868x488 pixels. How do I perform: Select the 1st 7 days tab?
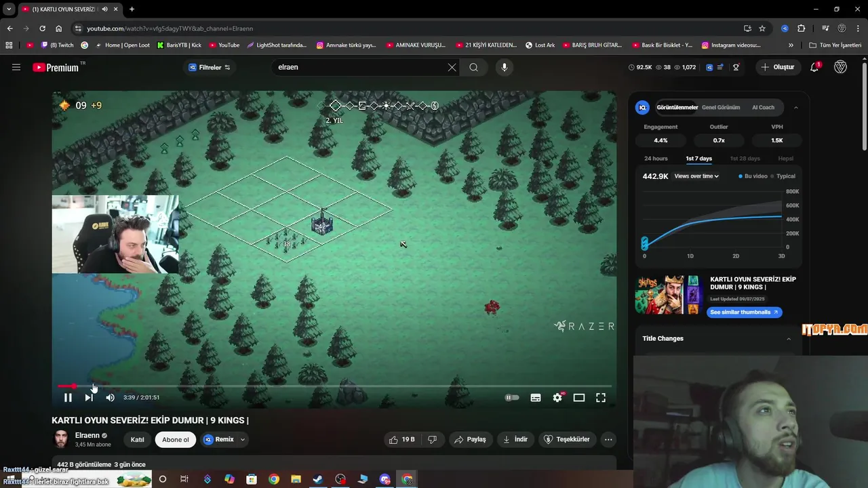click(698, 159)
